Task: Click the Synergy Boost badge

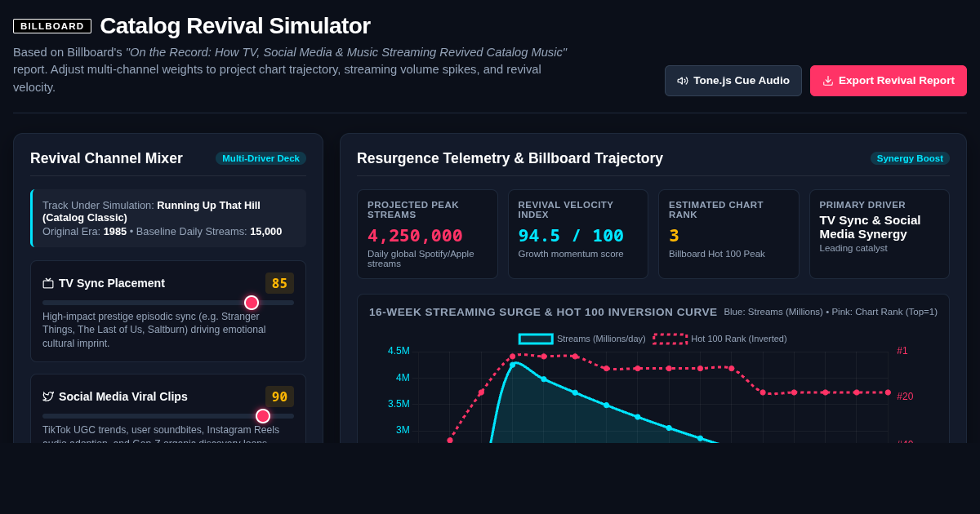Action: tap(910, 158)
